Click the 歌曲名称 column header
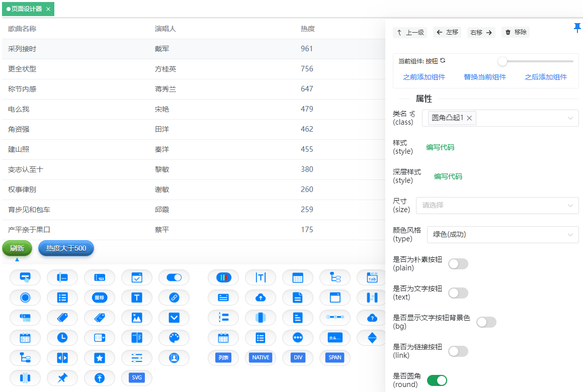The image size is (583, 392). [22, 29]
